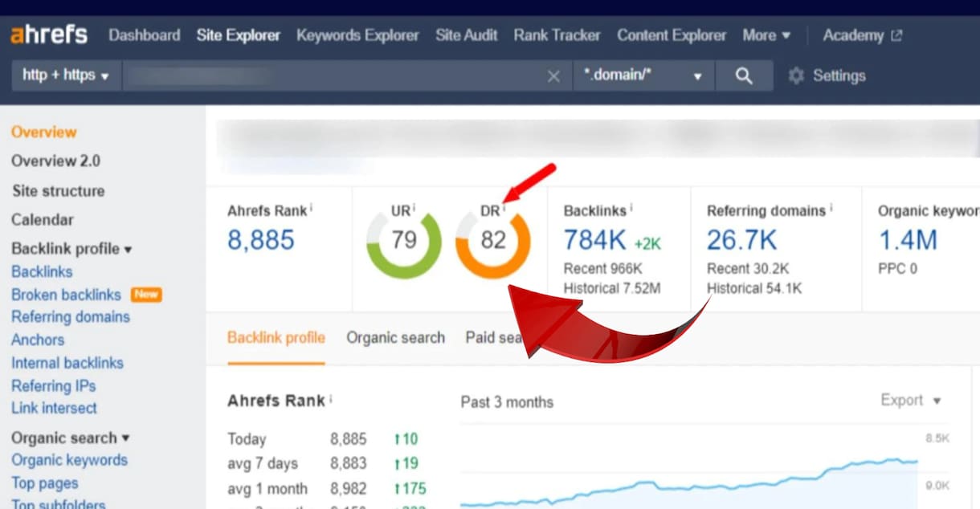Click the 784K backlinks value
This screenshot has width=980, height=509.
tap(594, 240)
